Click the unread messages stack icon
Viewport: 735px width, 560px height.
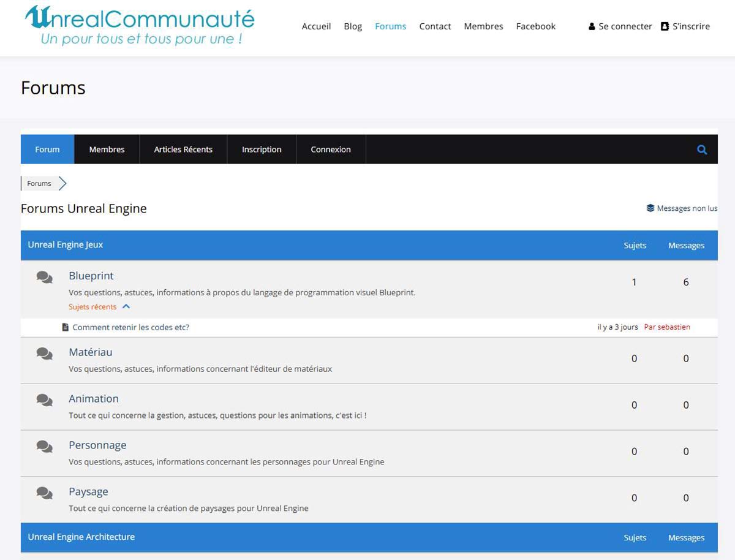(x=650, y=208)
